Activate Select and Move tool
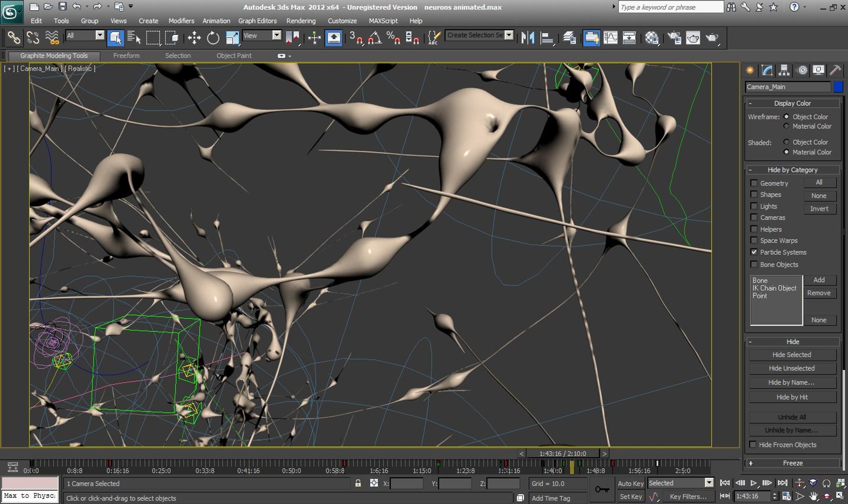 pos(194,37)
